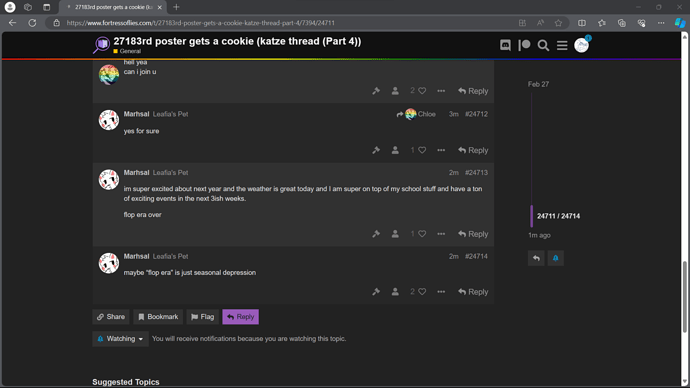Click the person icon on post #24714
690x388 pixels.
pos(395,292)
